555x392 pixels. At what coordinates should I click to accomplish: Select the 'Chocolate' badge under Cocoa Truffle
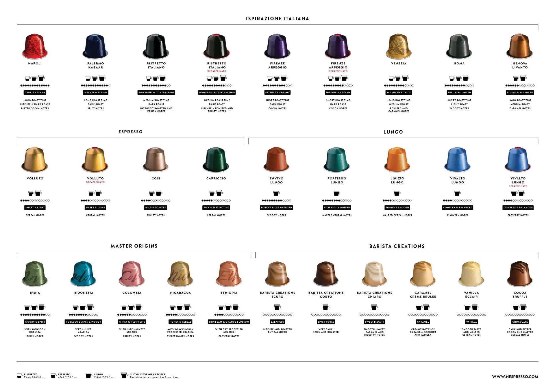coord(520,322)
